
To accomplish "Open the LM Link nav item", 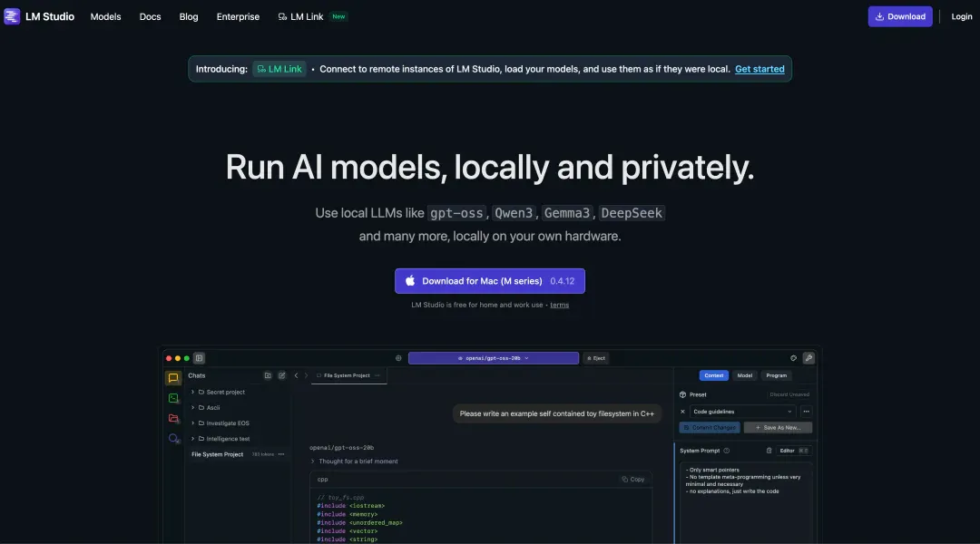I will pyautogui.click(x=312, y=17).
